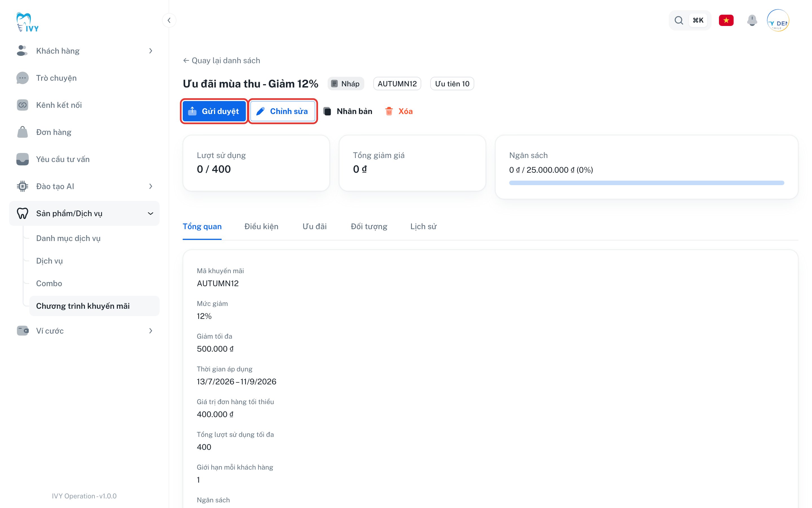The image size is (812, 508).
Task: Click the page title Ưu đãi mùa thu - Giảm 12%
Action: (x=250, y=84)
